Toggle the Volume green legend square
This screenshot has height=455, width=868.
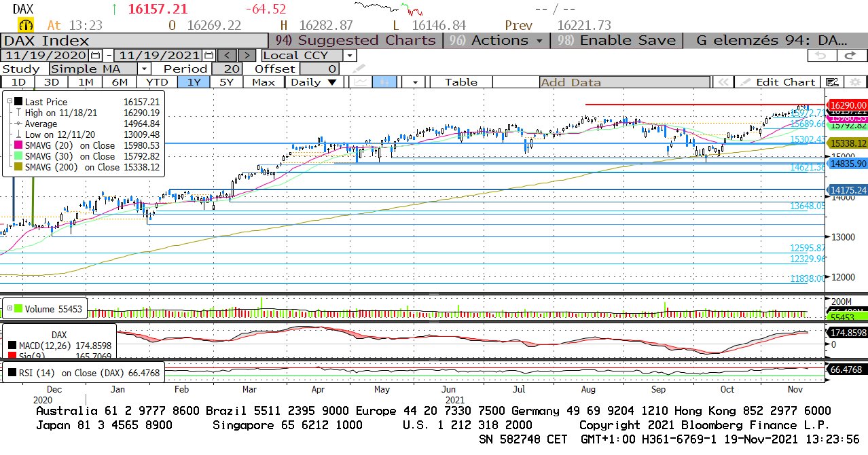(19, 309)
